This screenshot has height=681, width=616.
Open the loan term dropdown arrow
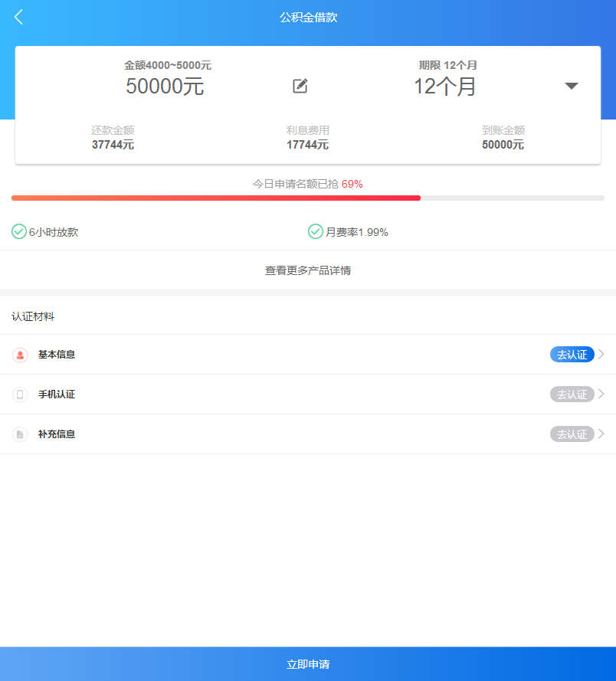(571, 86)
